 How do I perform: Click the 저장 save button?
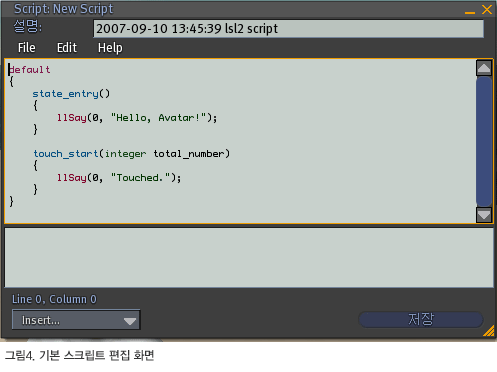[x=421, y=319]
